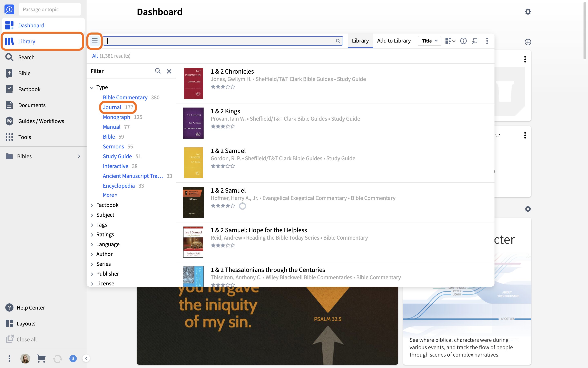
Task: Click the magnifier icon in library search box
Action: pos(338,41)
